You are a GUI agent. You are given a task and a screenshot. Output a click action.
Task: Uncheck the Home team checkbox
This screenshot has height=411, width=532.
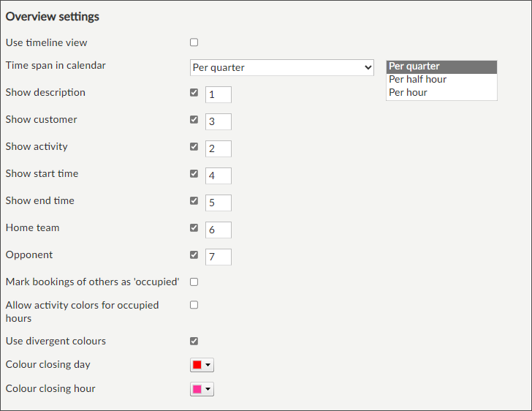(194, 227)
